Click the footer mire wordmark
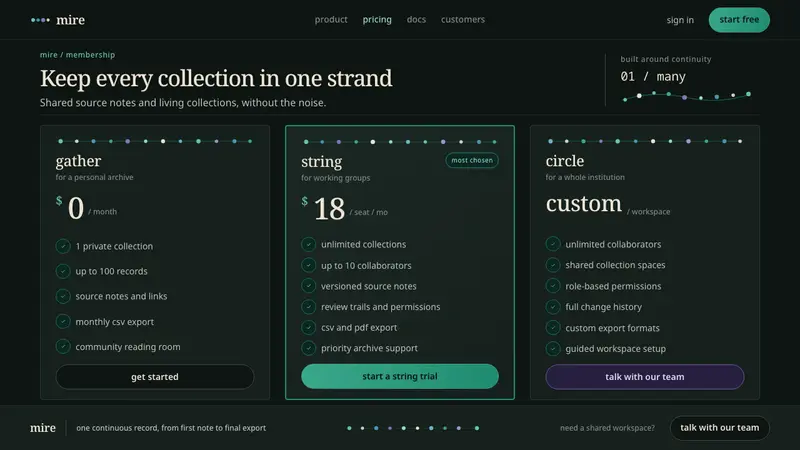The image size is (800, 450). [x=43, y=428]
